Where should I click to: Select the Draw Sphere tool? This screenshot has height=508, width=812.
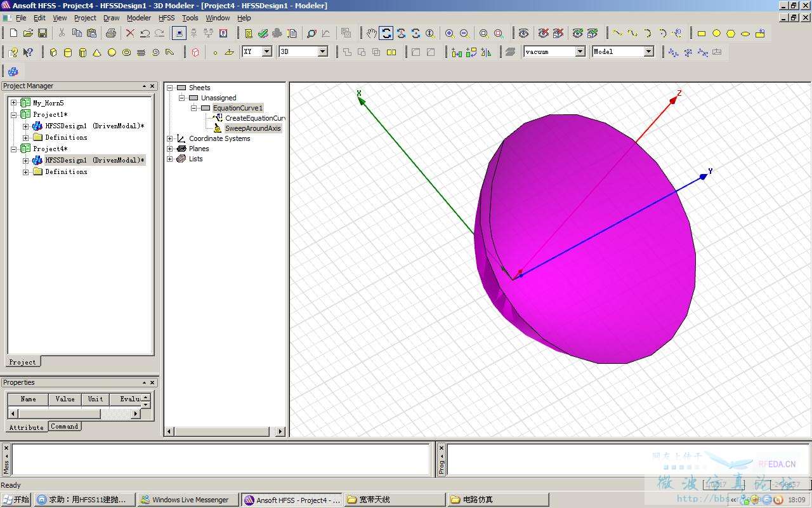112,52
